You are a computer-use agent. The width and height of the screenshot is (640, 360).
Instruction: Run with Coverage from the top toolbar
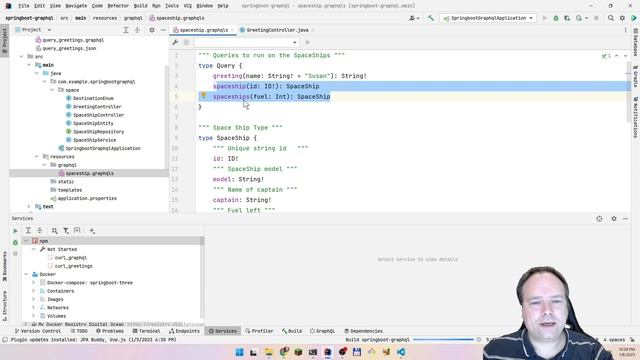point(567,18)
